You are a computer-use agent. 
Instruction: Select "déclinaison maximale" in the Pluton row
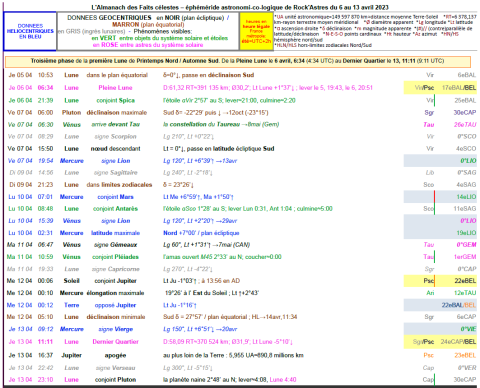tap(117, 113)
